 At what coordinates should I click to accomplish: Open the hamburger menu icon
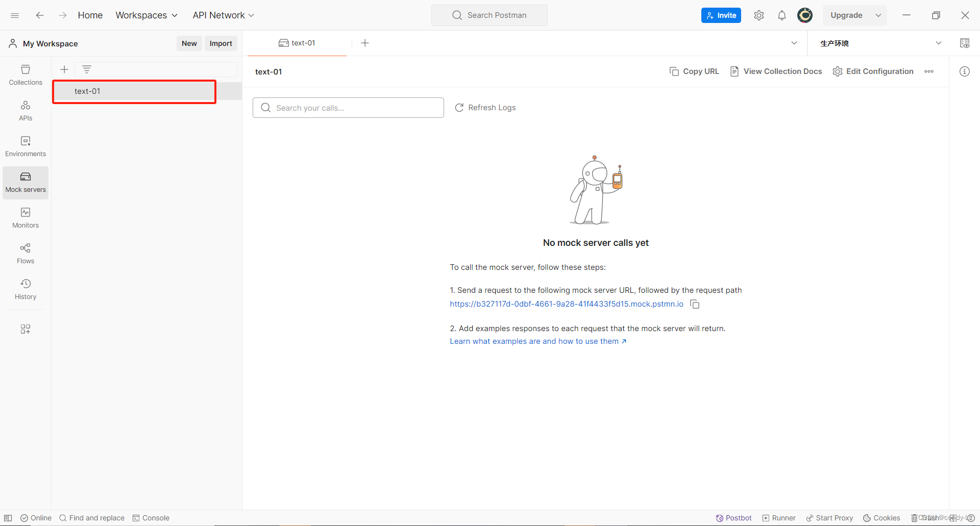[15, 15]
